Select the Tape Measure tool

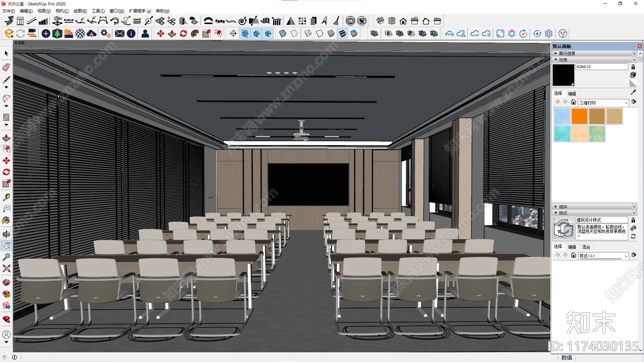pos(6,197)
